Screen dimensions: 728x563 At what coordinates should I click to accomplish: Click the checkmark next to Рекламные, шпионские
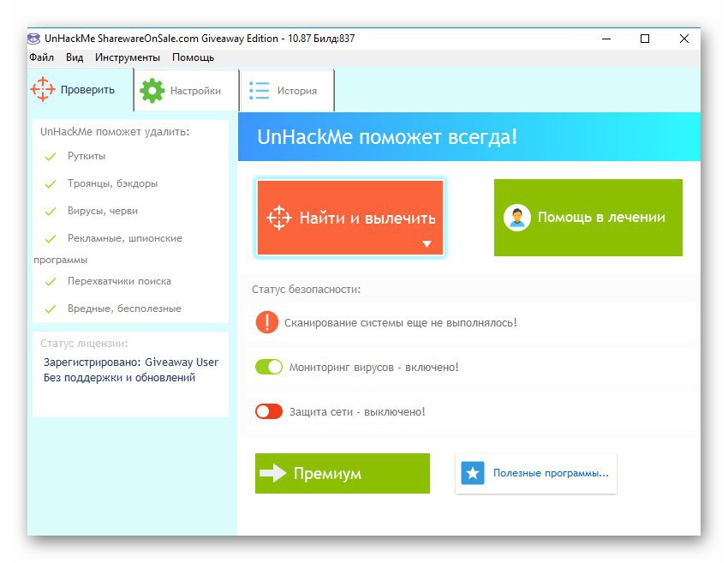(51, 239)
